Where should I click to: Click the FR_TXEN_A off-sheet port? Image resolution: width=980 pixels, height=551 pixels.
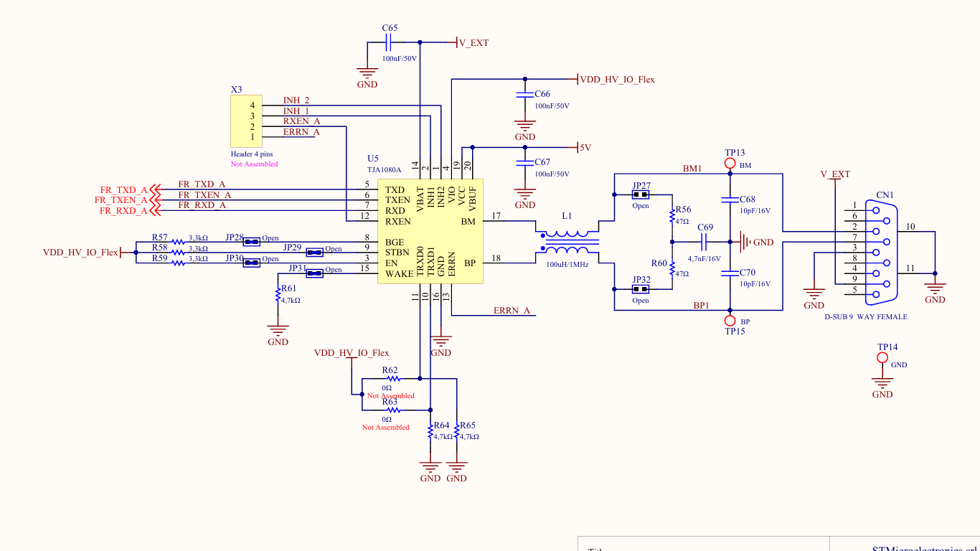point(126,200)
